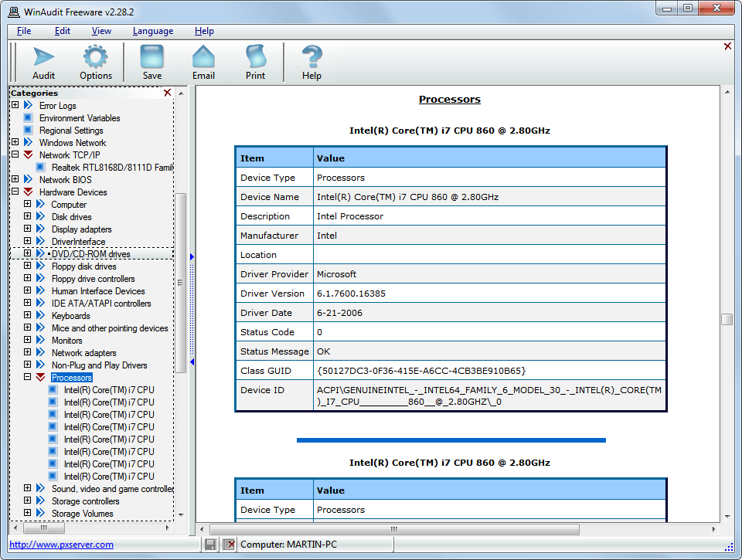Click the Network TCP/IP red arrow icon

[x=29, y=154]
